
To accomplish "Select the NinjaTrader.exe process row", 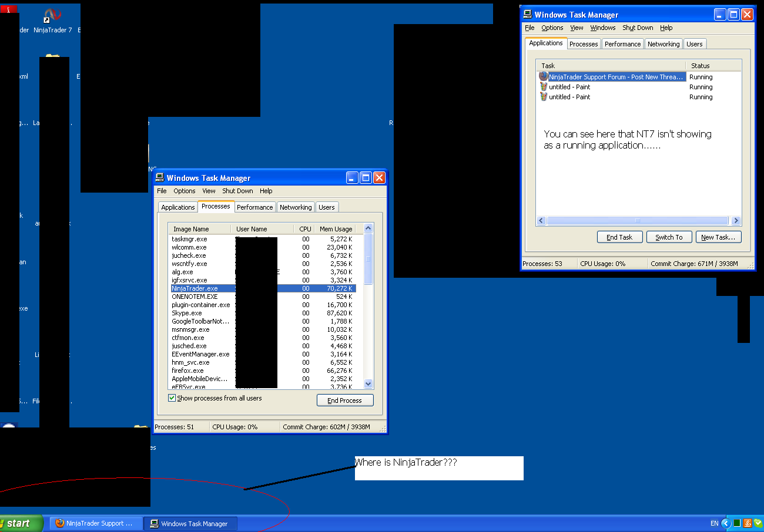I will 263,288.
